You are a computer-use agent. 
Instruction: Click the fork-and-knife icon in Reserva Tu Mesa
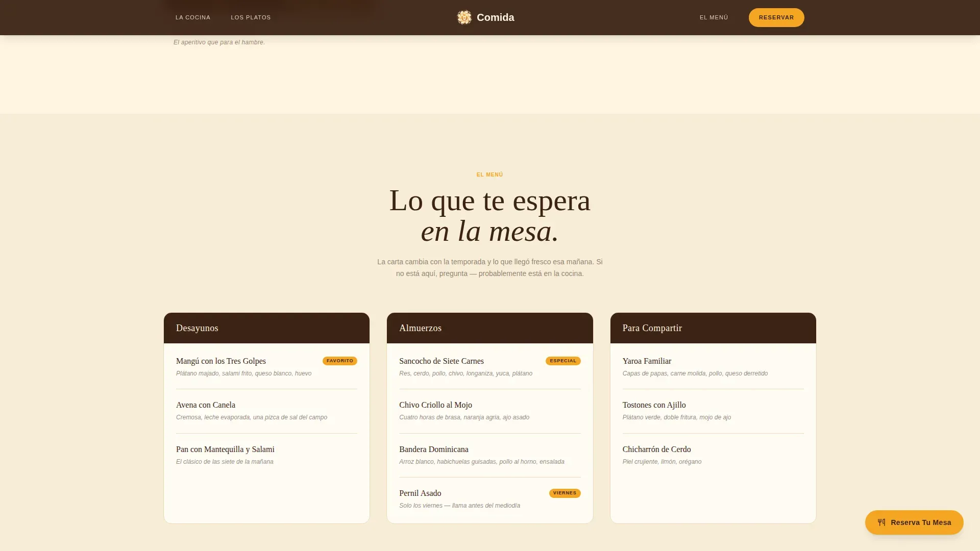[x=881, y=522]
